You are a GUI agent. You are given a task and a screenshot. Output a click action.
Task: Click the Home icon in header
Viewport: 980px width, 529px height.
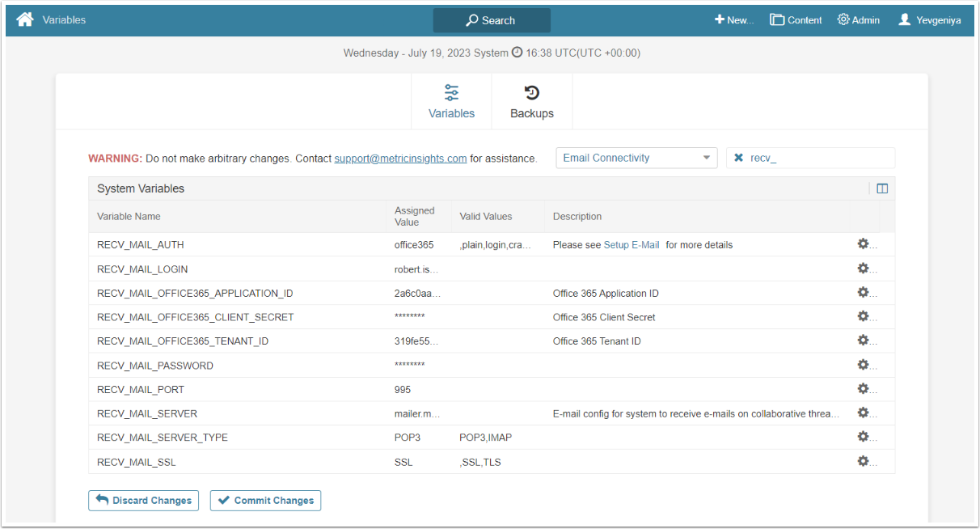[25, 19]
